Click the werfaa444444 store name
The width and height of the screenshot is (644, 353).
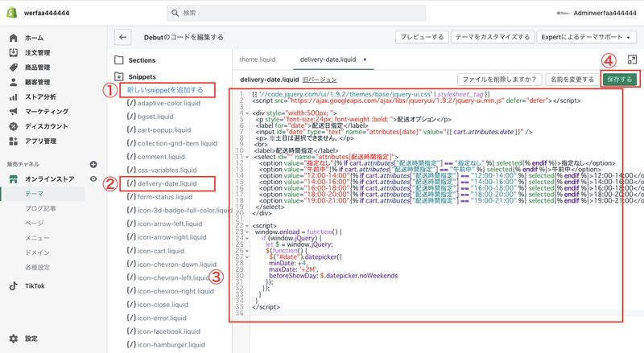coord(47,13)
